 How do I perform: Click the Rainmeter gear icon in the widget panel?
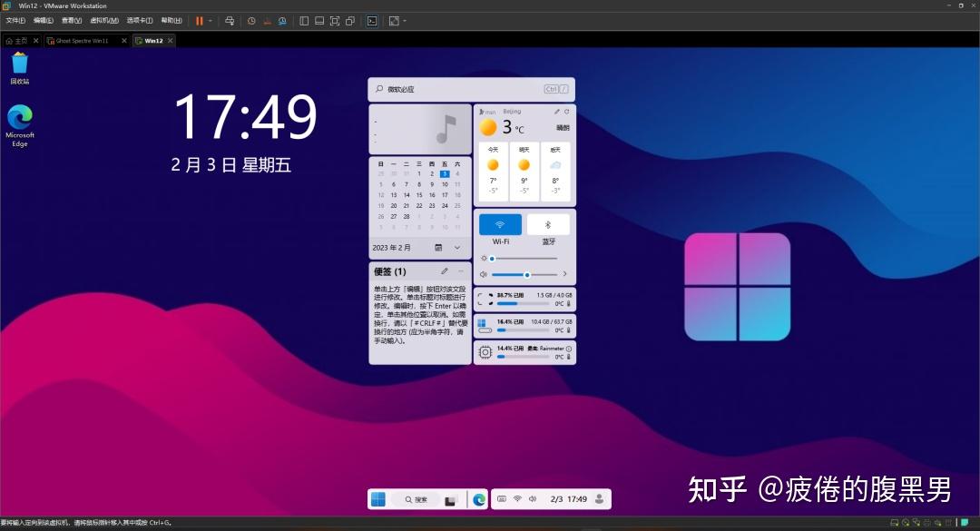(x=484, y=351)
